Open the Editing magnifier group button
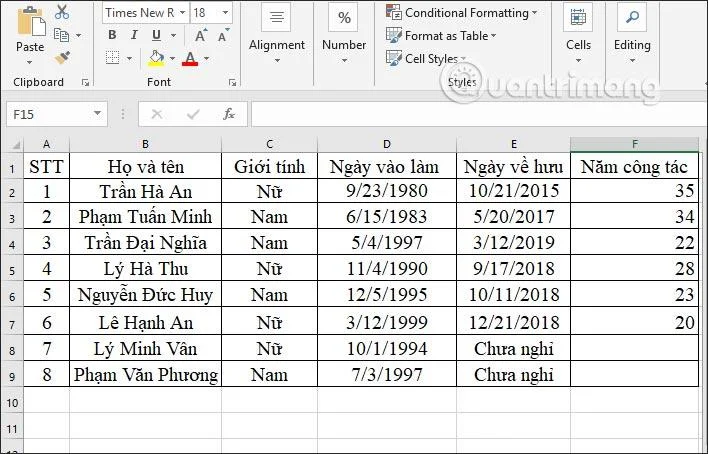The height and width of the screenshot is (454, 708). coord(632,17)
